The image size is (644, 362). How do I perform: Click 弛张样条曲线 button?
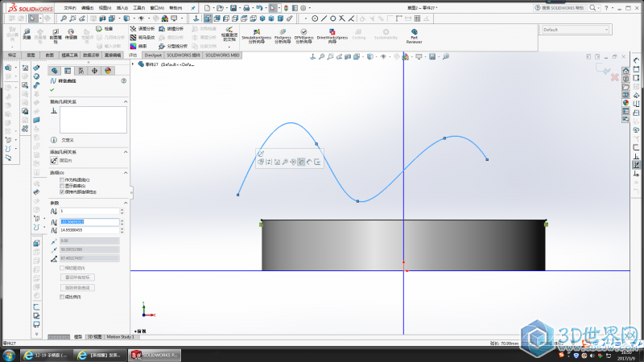[x=77, y=288]
